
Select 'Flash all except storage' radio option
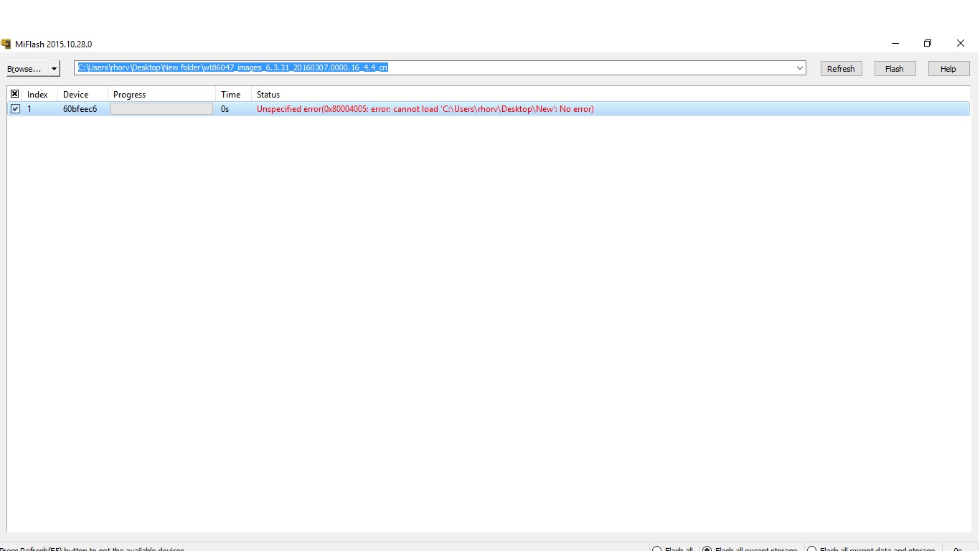707,549
